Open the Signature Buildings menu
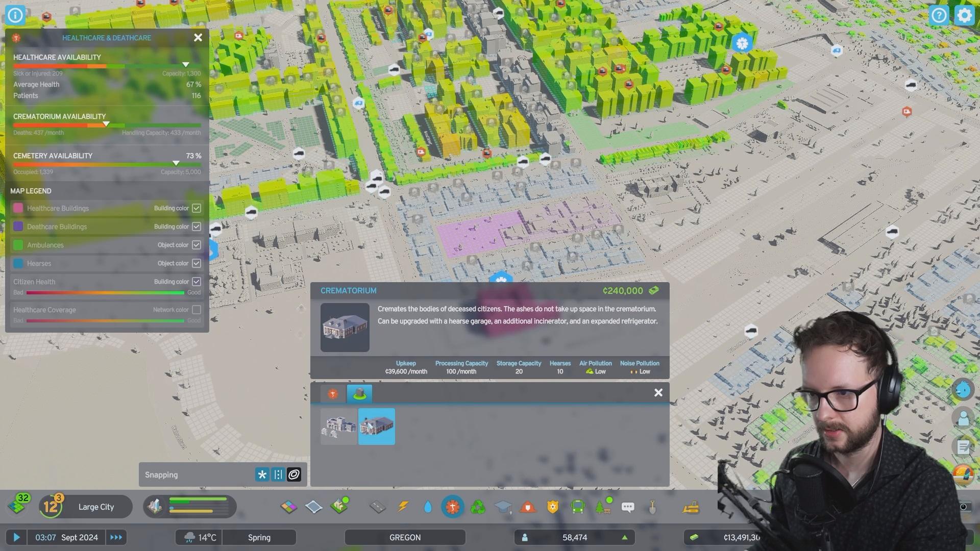This screenshot has width=980, height=551. [x=339, y=507]
